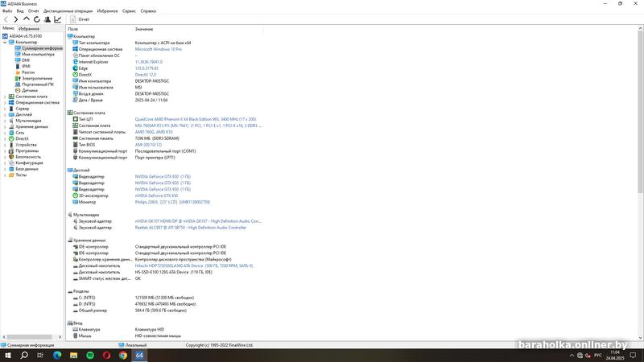Screen dimensions: 644x362
Task: Select the C: (NTFS) partition row
Action: coord(134,298)
